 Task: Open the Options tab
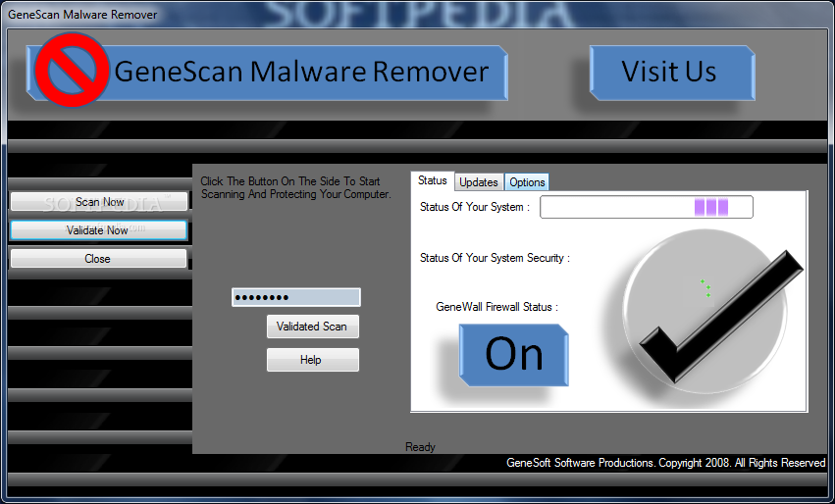[x=527, y=182]
